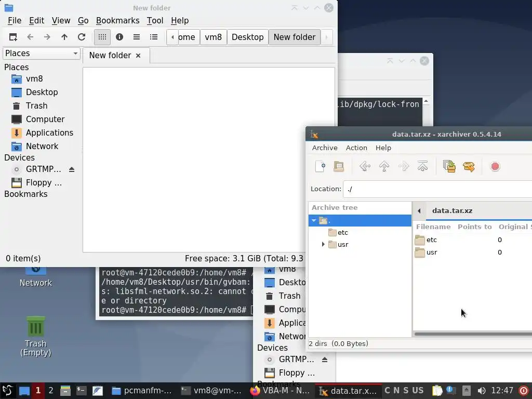The width and height of the screenshot is (532, 399).
Task: Open the taskbar start menu icon
Action: 7,391
